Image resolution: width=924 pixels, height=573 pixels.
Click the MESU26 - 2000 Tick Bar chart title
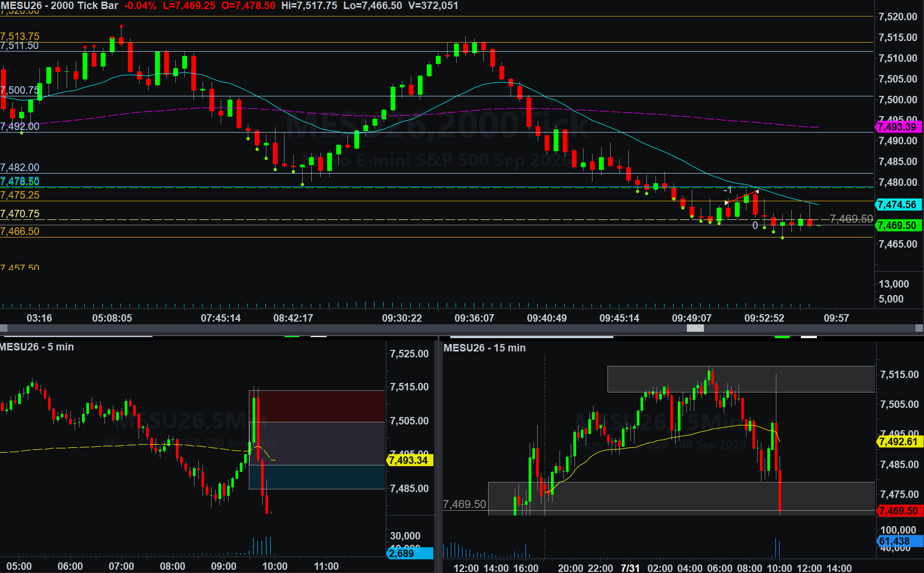point(59,6)
